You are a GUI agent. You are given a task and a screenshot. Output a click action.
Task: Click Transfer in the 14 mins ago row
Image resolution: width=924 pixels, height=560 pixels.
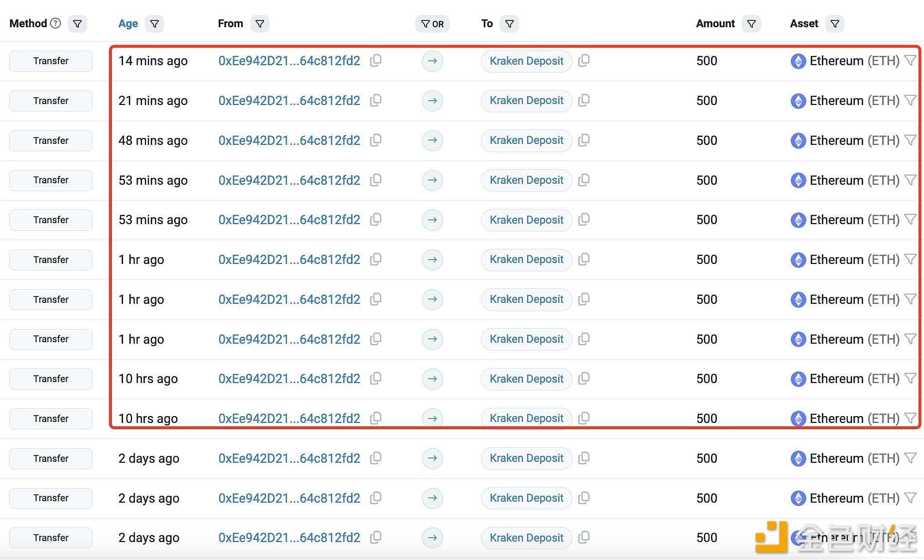pyautogui.click(x=51, y=61)
